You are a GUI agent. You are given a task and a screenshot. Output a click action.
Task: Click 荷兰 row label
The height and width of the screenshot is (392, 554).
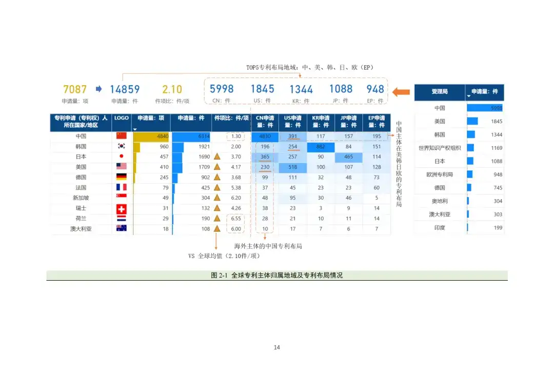pos(81,219)
